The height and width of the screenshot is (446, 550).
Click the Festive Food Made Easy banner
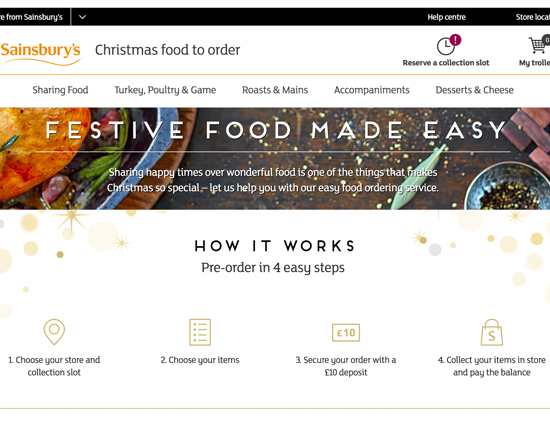pos(275,158)
